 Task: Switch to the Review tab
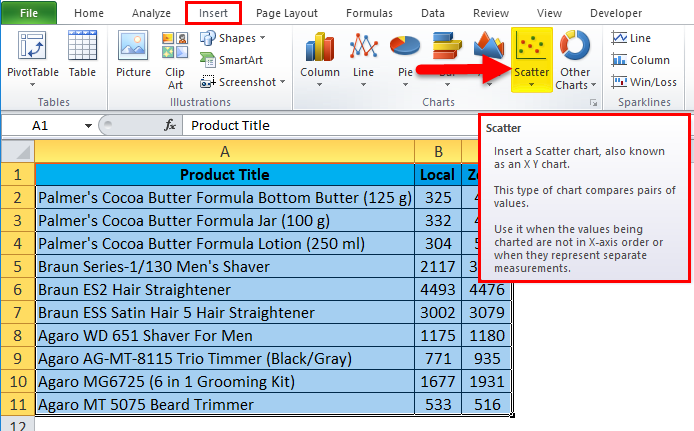tap(491, 13)
